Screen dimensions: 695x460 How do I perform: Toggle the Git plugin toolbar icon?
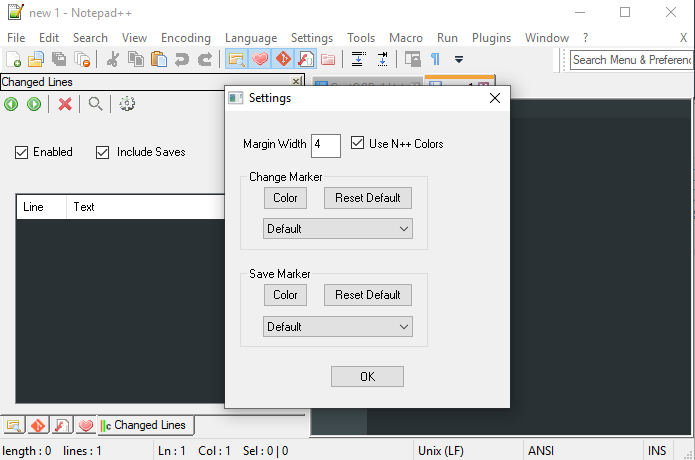click(x=283, y=59)
